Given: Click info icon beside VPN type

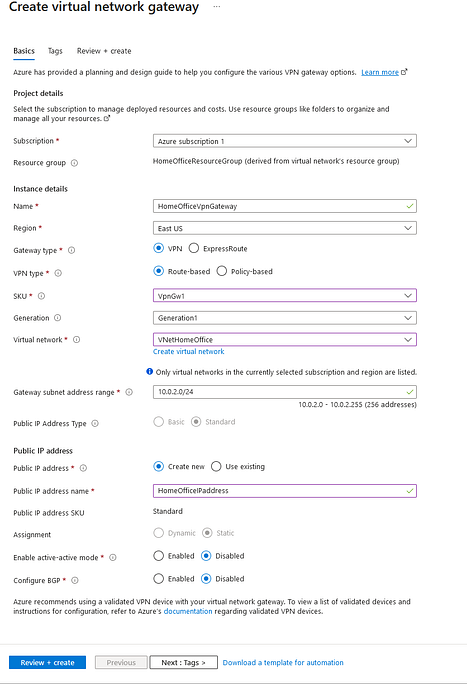Looking at the screenshot, I should (x=58, y=273).
